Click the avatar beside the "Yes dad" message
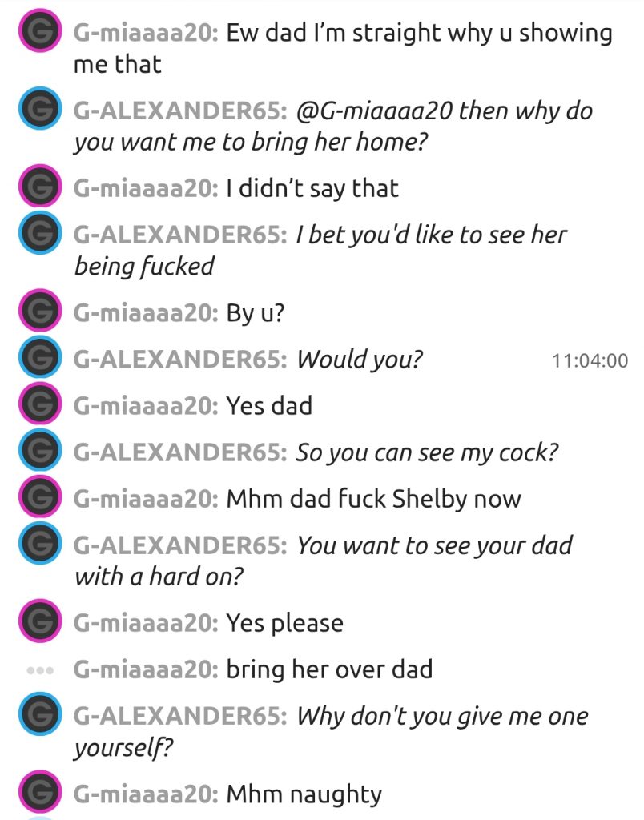 click(x=38, y=405)
